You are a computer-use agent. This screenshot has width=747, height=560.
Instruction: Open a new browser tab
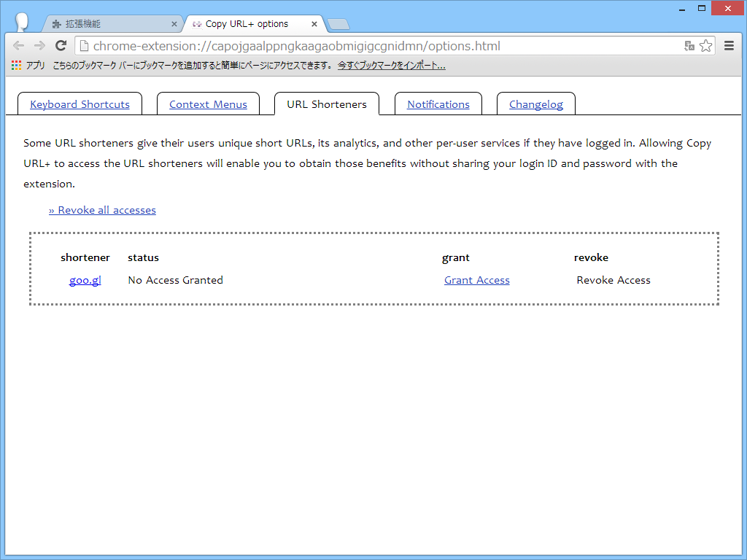point(338,24)
